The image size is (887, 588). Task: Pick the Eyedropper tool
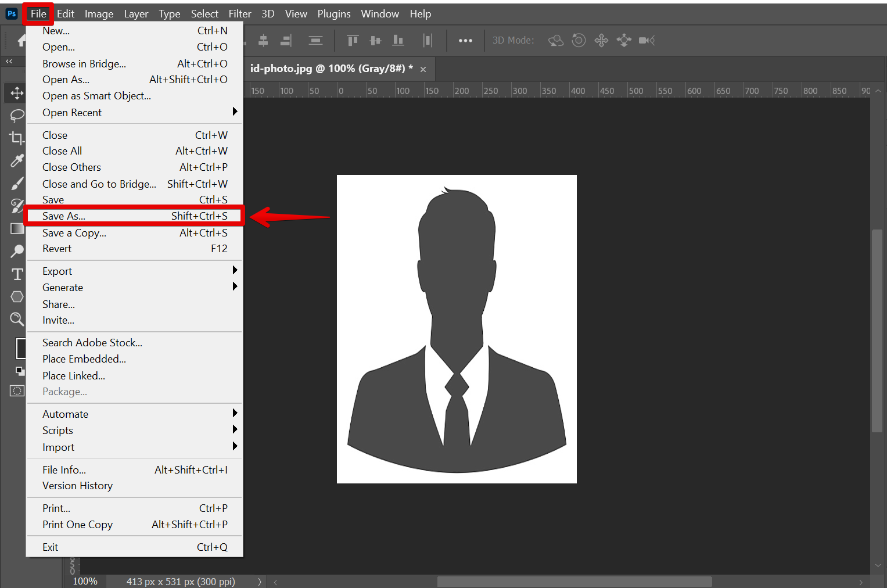tap(16, 160)
